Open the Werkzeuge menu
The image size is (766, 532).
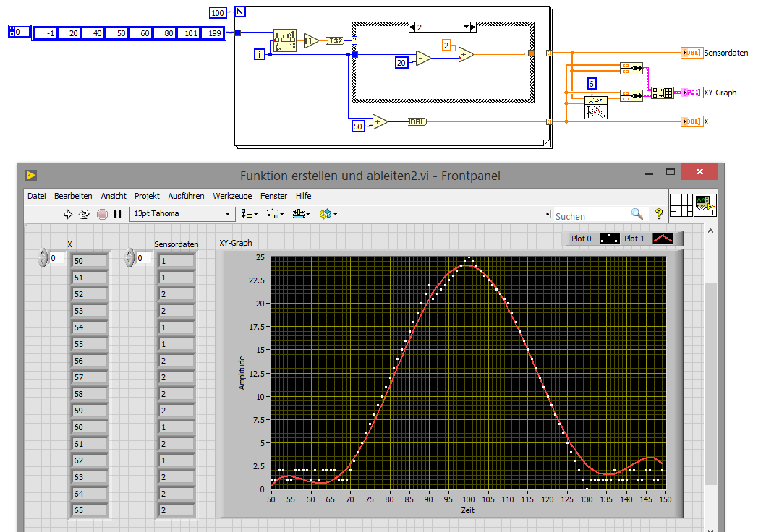point(232,196)
